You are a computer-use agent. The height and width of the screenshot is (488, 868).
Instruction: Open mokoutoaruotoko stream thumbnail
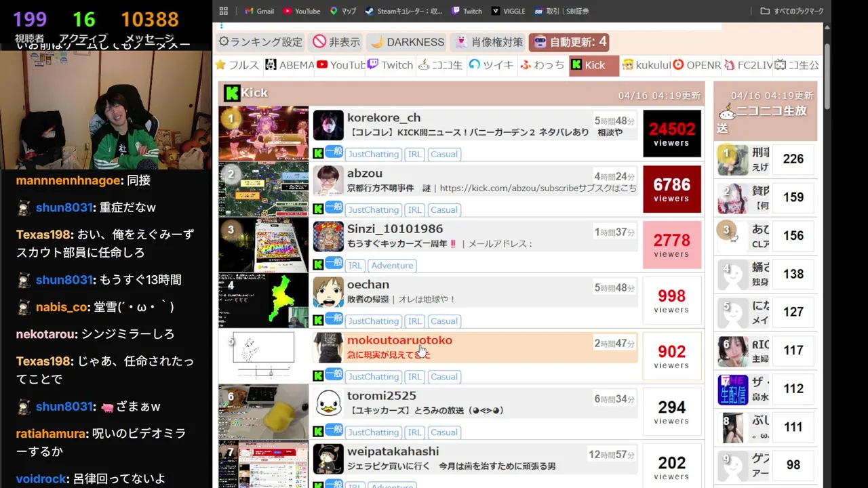[263, 356]
